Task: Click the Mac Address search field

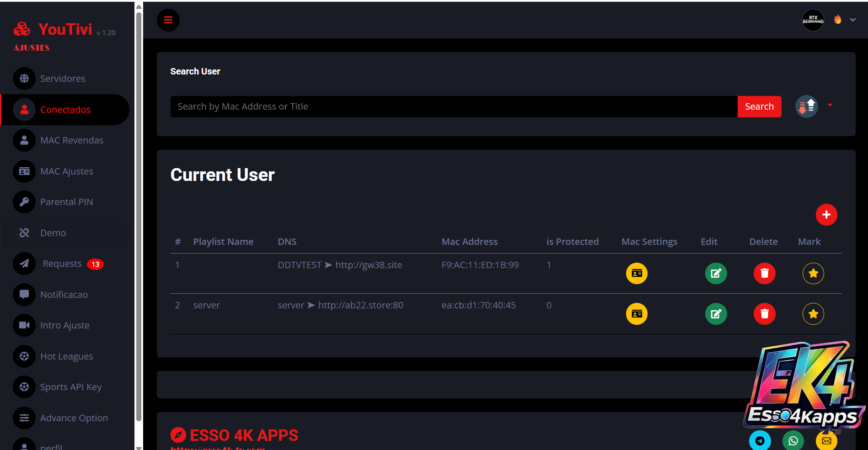Action: (453, 106)
